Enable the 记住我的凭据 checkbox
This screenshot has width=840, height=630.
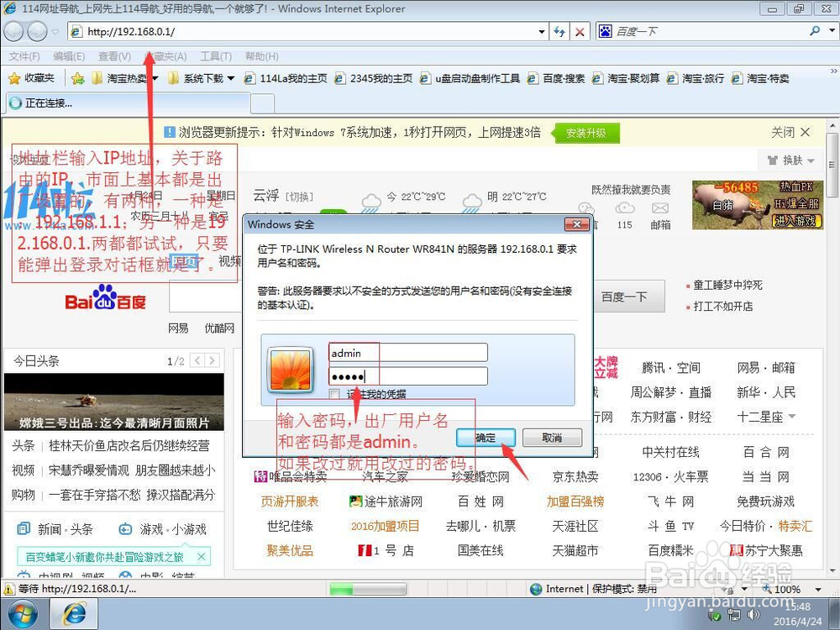[334, 393]
